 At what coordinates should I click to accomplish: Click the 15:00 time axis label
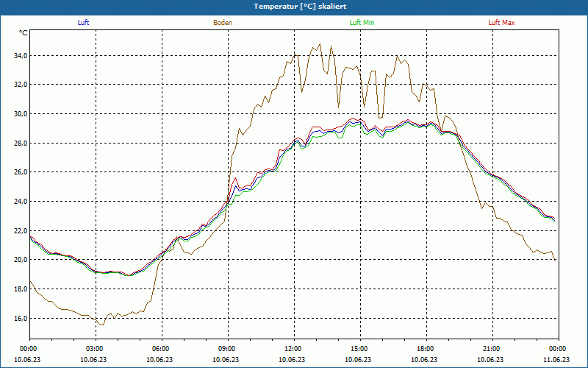click(361, 349)
